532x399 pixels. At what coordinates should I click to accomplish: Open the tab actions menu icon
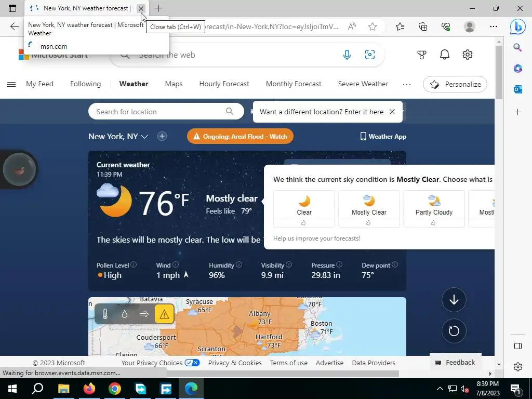pyautogui.click(x=12, y=8)
